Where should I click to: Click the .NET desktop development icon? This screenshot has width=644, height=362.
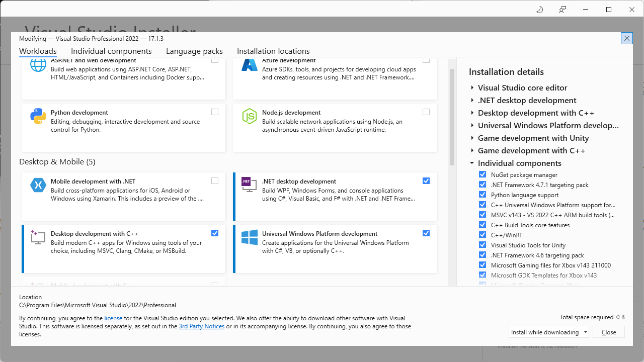click(x=250, y=185)
